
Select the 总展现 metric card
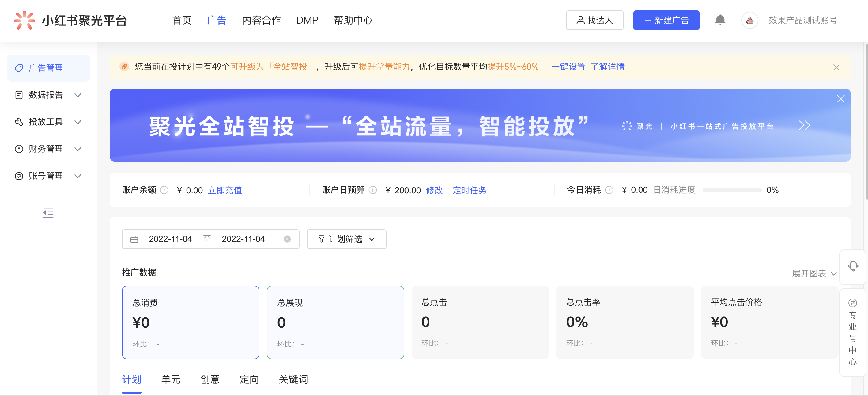coord(335,322)
